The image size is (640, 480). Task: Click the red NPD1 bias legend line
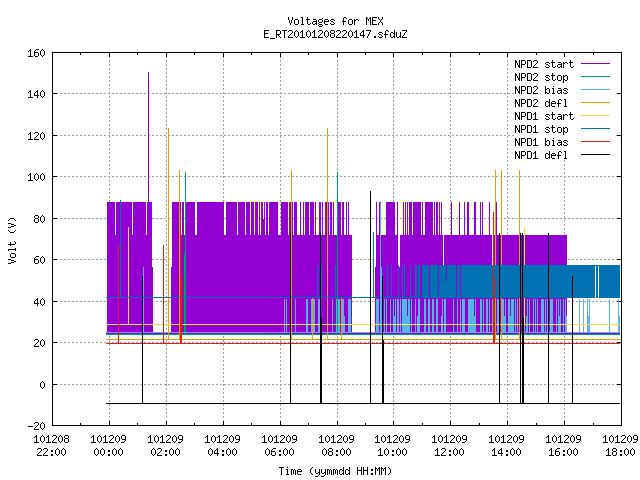pyautogui.click(x=595, y=142)
